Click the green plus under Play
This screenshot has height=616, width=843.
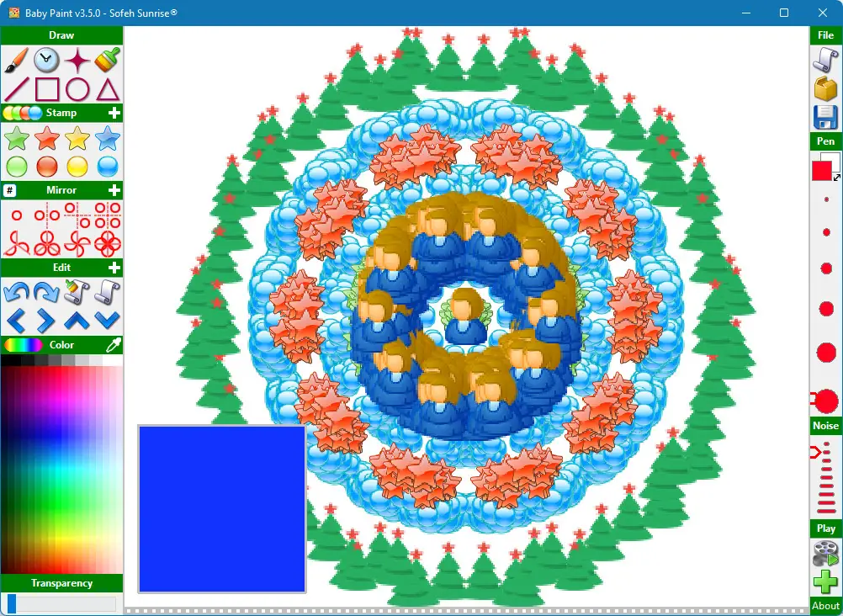[x=825, y=582]
